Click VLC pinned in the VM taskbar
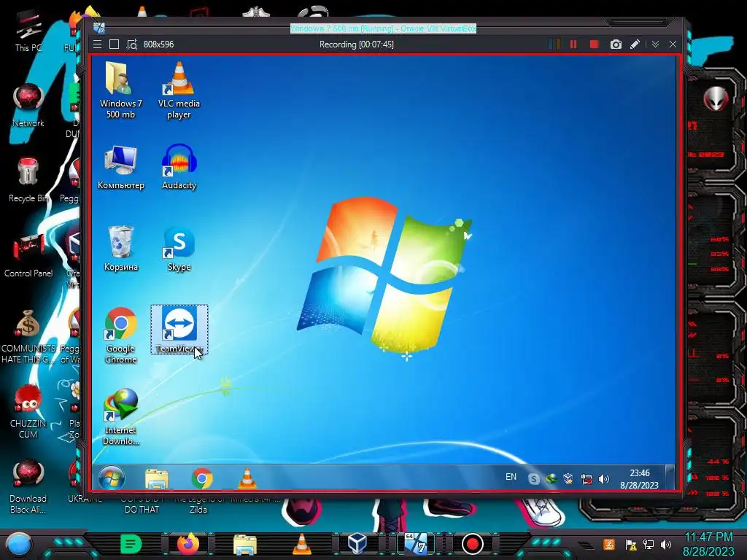The height and width of the screenshot is (560, 747). click(x=247, y=478)
